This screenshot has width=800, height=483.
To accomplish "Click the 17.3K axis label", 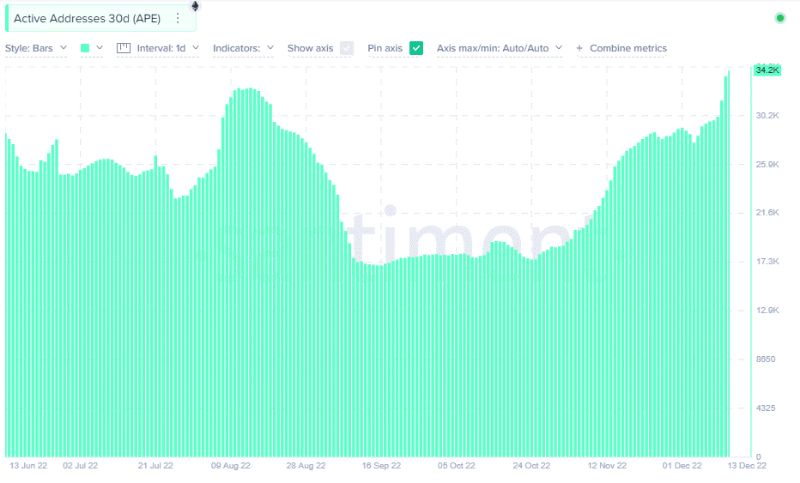I will coord(767,261).
